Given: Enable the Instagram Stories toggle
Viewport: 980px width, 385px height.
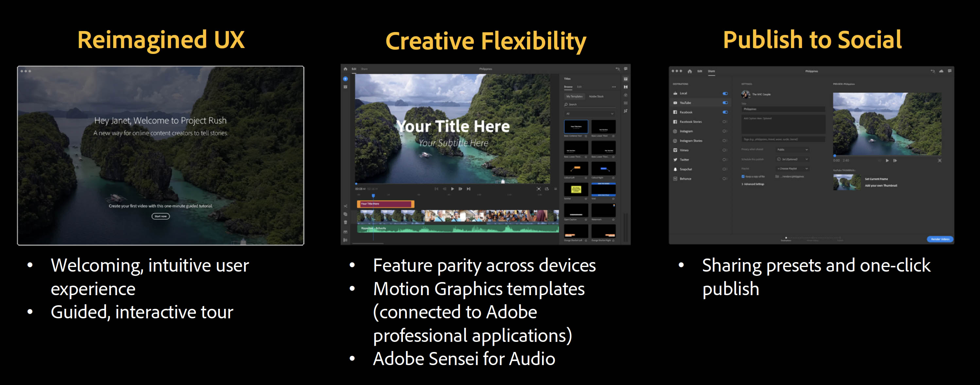Looking at the screenshot, I should point(725,141).
